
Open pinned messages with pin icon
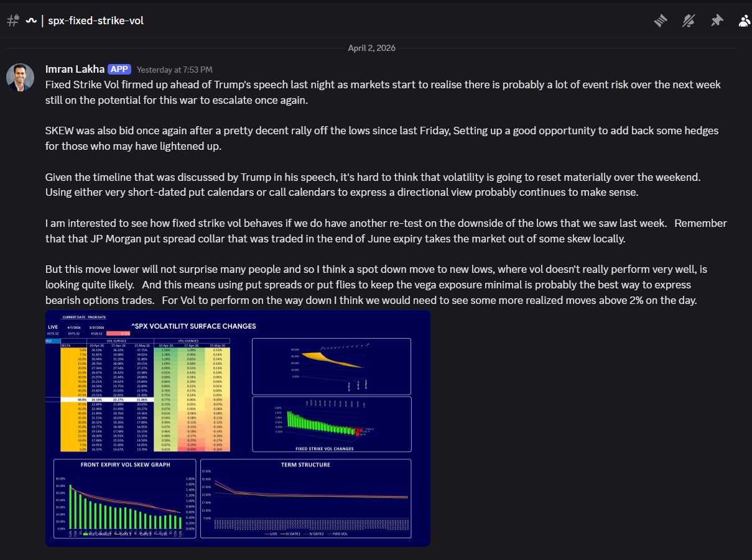point(717,21)
